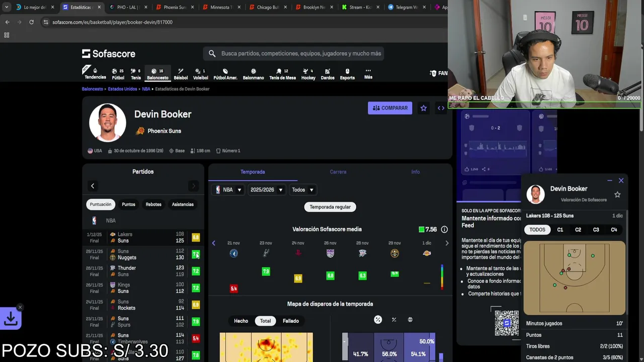Screen dimensions: 644x362
Task: Click the download overlay icon
Action: pos(11,319)
